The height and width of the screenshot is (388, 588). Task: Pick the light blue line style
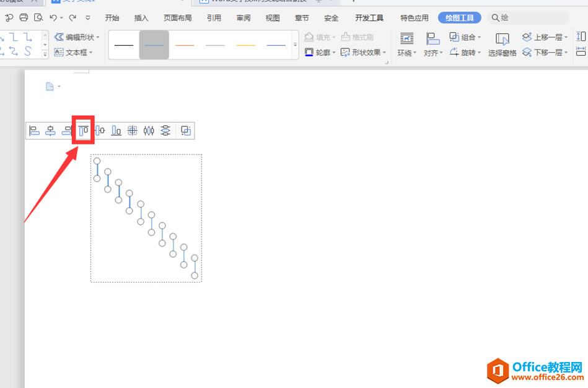pyautogui.click(x=154, y=45)
